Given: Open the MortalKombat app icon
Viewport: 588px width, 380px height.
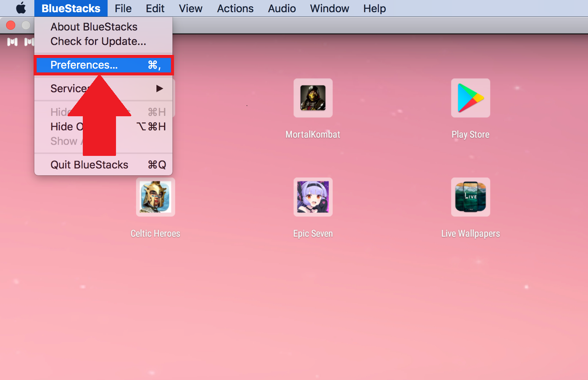Looking at the screenshot, I should click(313, 98).
